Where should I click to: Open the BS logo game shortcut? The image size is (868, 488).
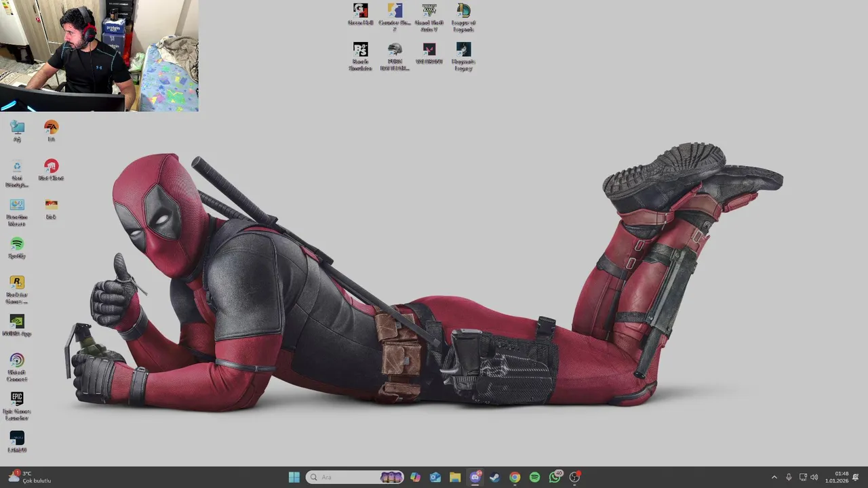click(x=360, y=56)
